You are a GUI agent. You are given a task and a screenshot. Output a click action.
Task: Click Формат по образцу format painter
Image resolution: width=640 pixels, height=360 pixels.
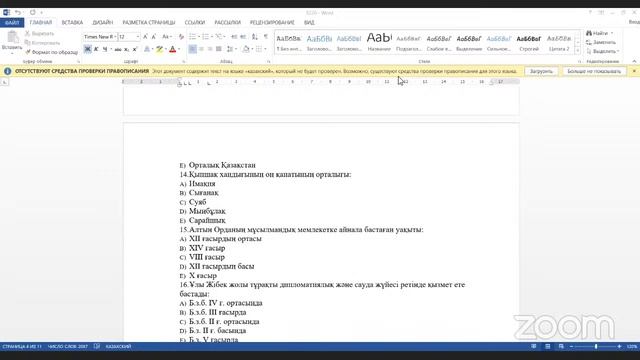pyautogui.click(x=51, y=52)
